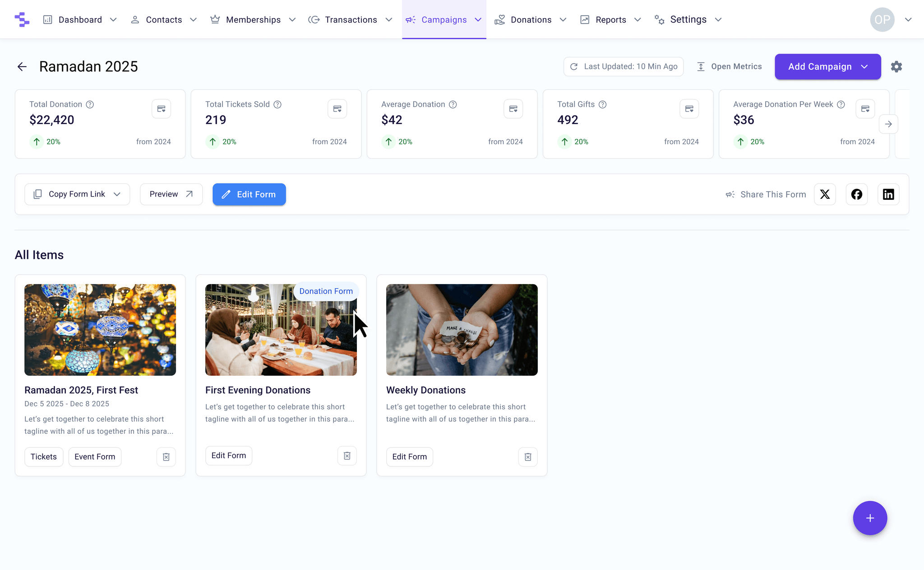
Task: Open campaign settings gear icon
Action: click(896, 67)
